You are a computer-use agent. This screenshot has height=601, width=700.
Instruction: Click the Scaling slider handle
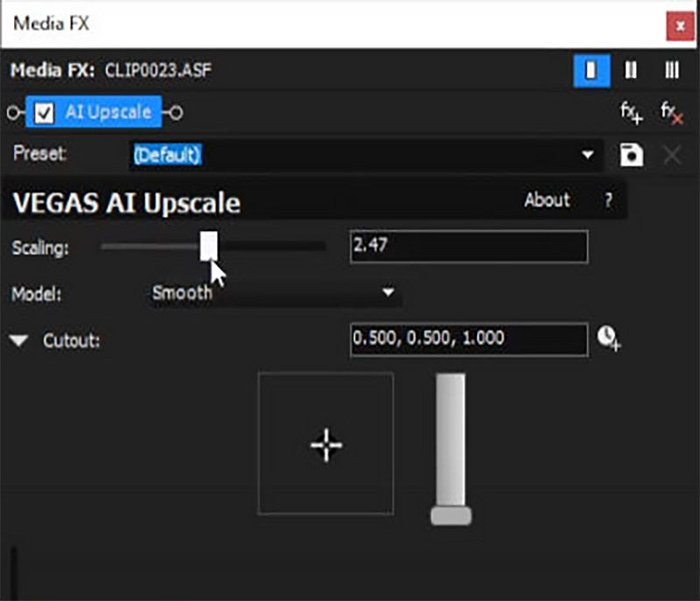(208, 246)
